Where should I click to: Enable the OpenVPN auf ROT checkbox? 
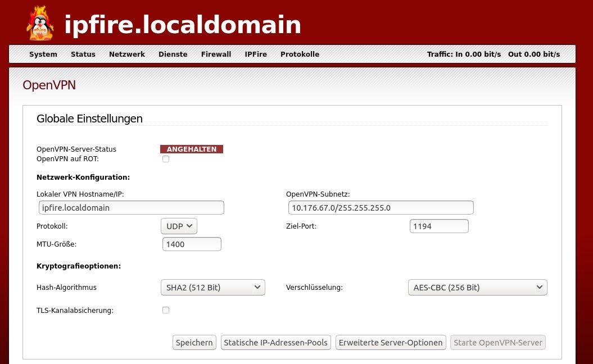[166, 159]
